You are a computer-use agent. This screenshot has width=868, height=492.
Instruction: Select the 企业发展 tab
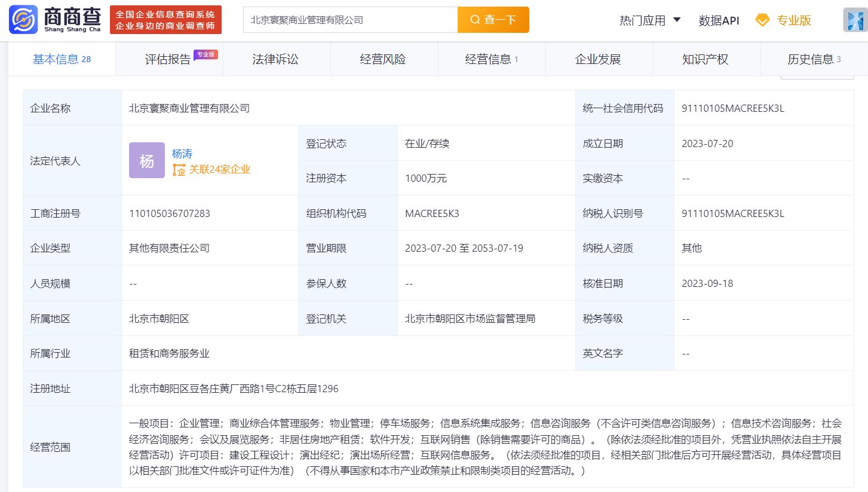pyautogui.click(x=598, y=59)
